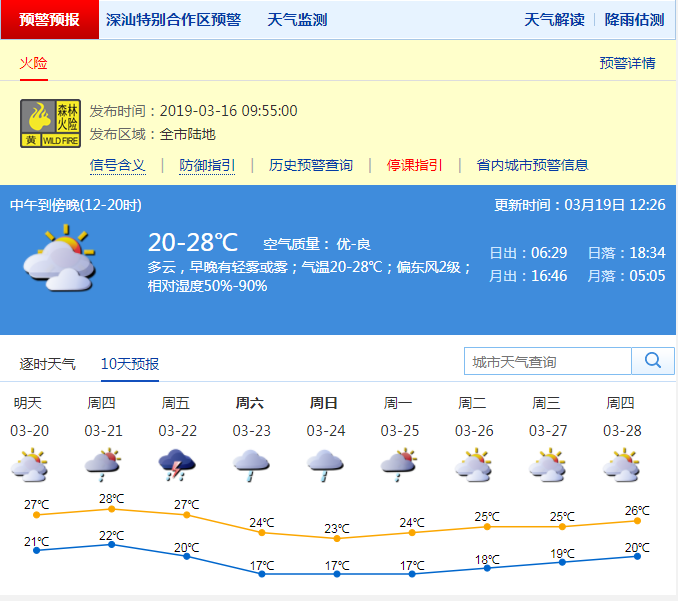Click the search magnifier button
Viewport: 678px width, 601px height.
(x=653, y=361)
